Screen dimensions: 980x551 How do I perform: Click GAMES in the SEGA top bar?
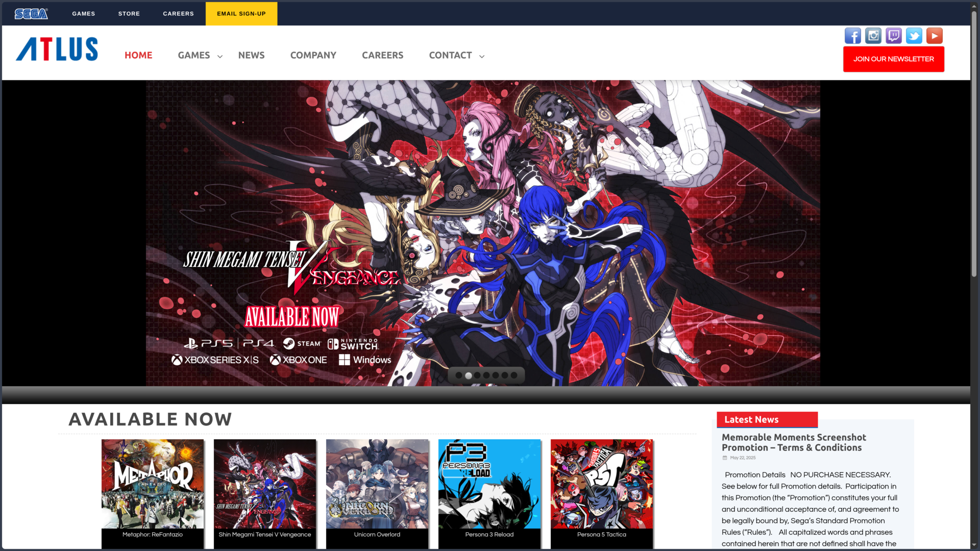pyautogui.click(x=84, y=14)
